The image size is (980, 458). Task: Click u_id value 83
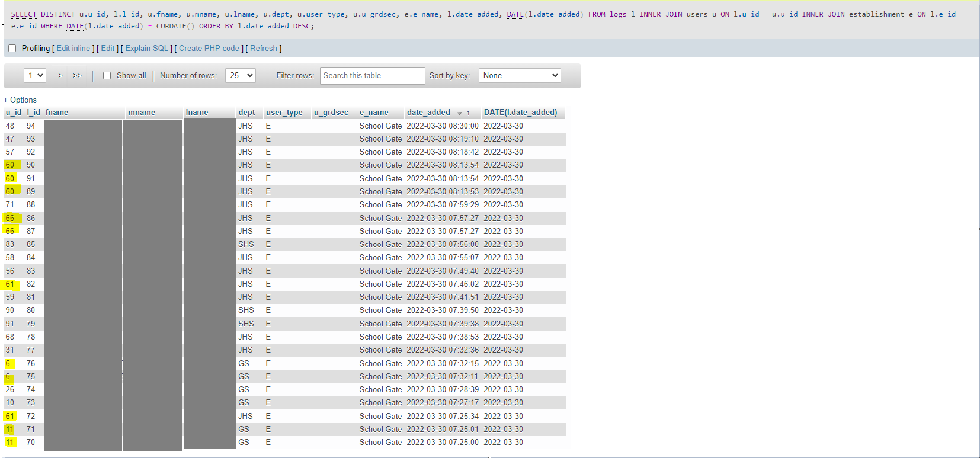pos(10,244)
